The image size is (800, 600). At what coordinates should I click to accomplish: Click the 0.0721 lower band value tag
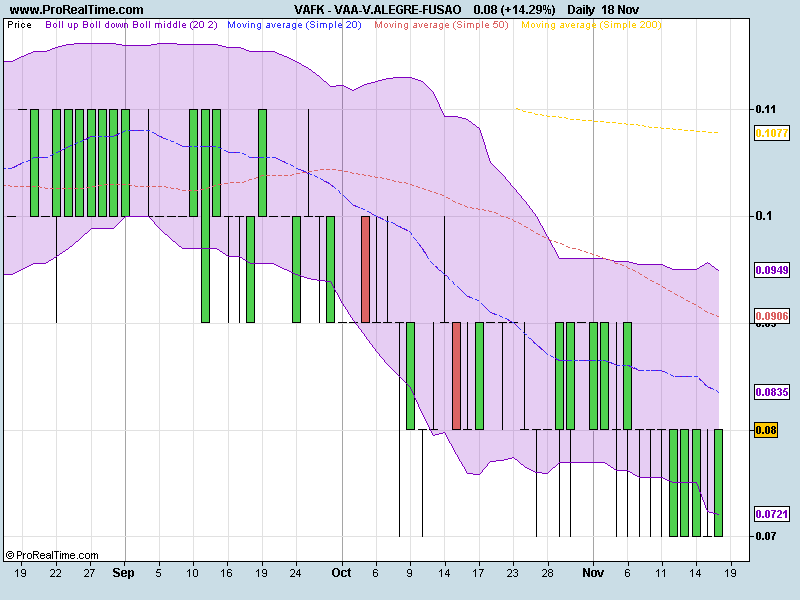coord(770,514)
